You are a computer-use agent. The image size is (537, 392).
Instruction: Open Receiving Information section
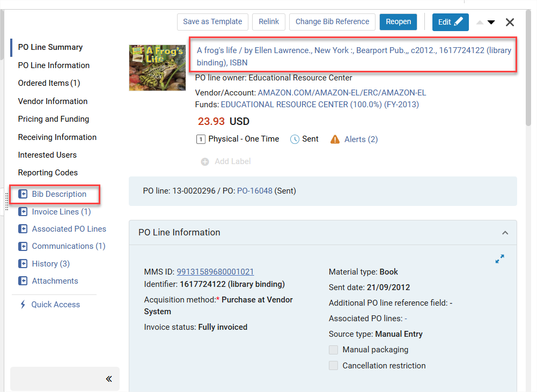[x=57, y=137]
